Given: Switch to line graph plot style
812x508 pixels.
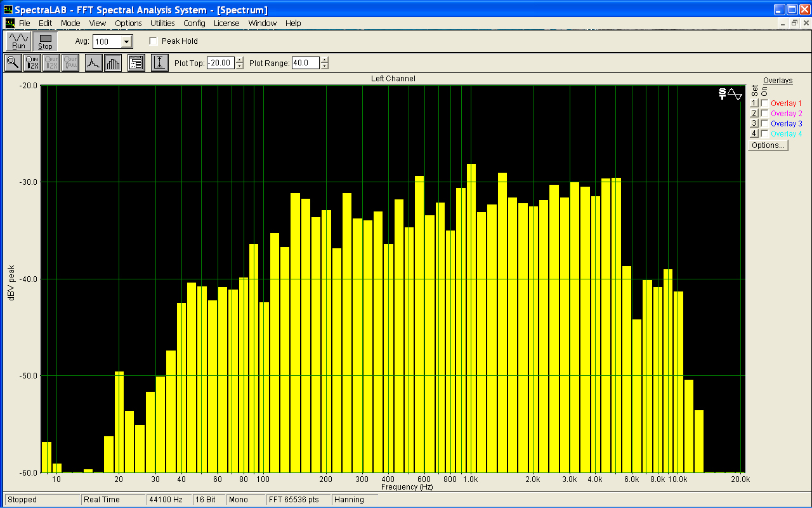Looking at the screenshot, I should tap(93, 63).
